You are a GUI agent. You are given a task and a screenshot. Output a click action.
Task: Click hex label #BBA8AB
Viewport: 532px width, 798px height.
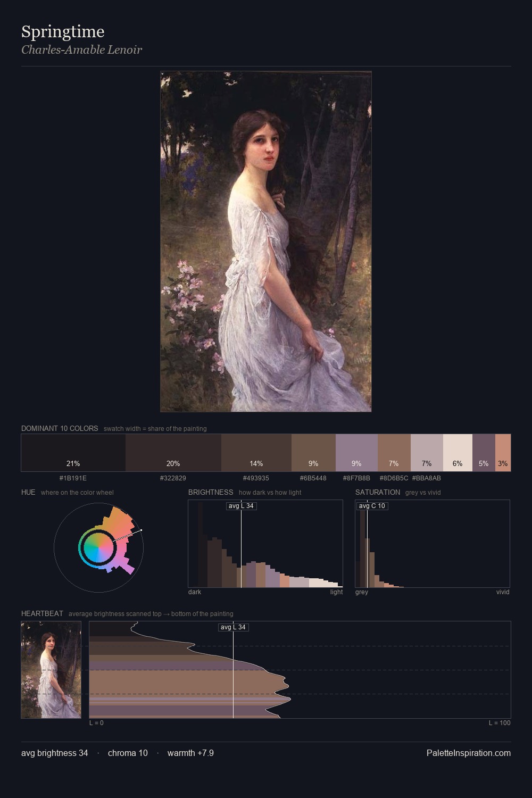click(426, 478)
